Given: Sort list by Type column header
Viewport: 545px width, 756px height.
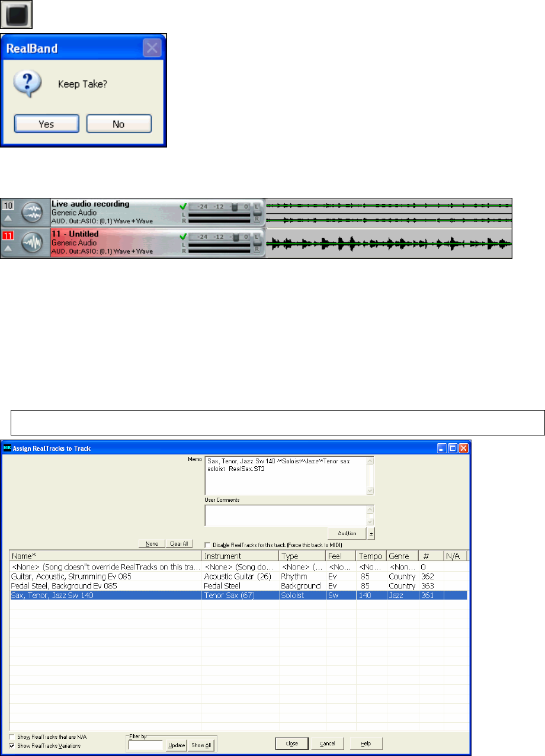Looking at the screenshot, I should 302,556.
